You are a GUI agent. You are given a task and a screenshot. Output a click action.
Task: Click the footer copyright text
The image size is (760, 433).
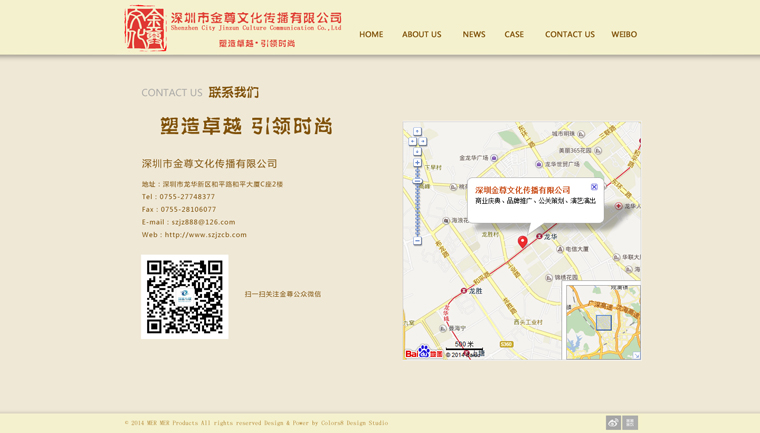256,423
